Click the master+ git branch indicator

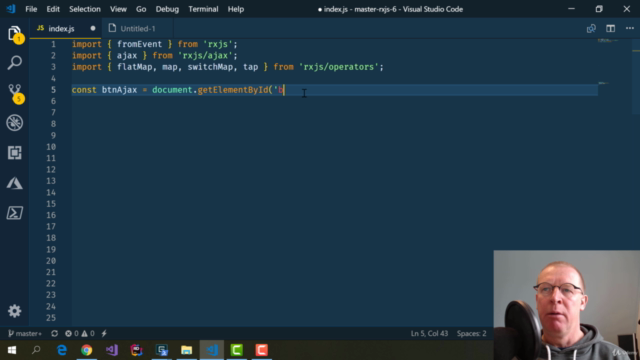coord(25,333)
